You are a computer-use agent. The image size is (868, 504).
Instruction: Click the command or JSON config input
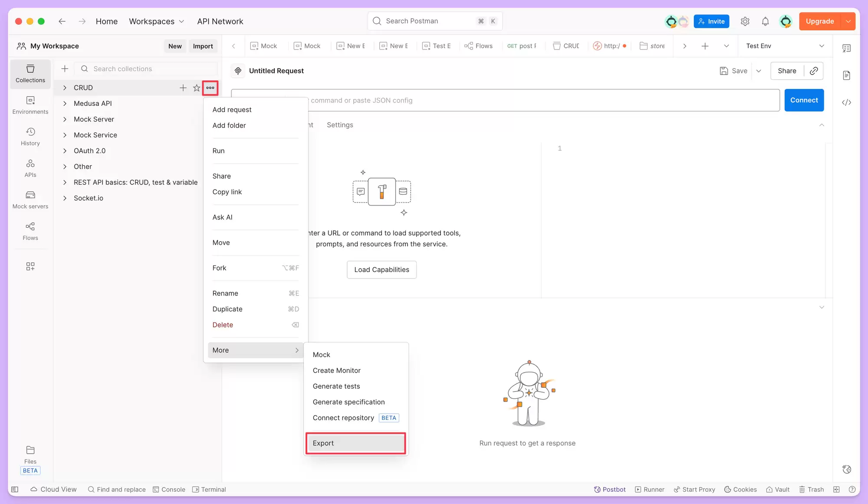tap(505, 100)
